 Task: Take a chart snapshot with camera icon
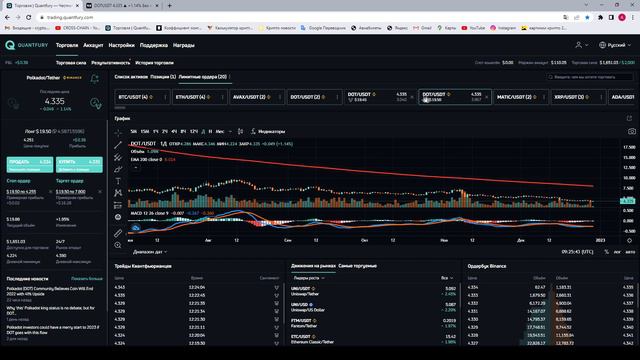pyautogui.click(x=631, y=131)
